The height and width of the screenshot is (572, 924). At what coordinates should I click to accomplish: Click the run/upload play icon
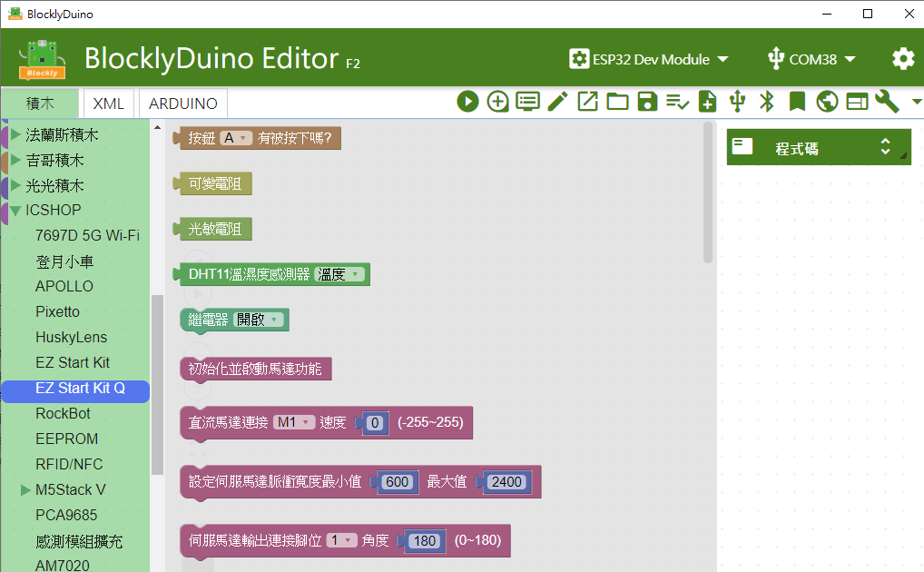pos(467,102)
